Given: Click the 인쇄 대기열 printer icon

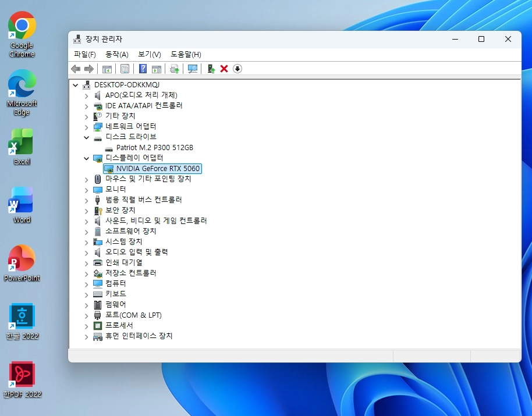Looking at the screenshot, I should pos(98,263).
